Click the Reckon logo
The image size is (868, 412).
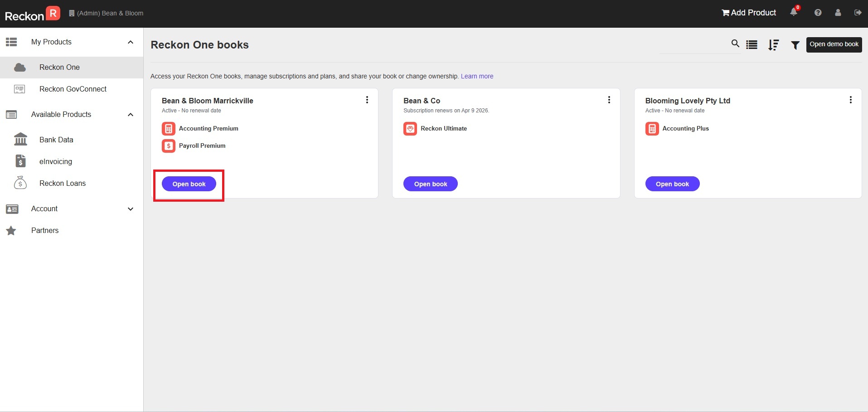(32, 14)
